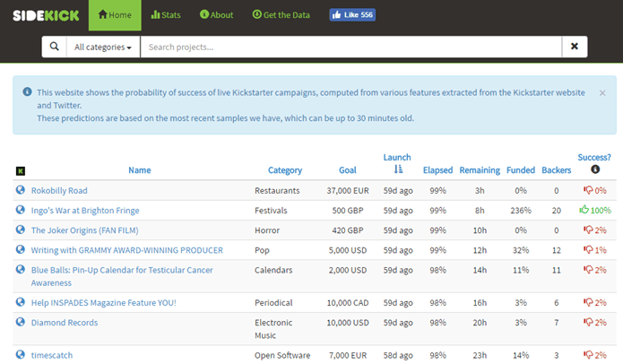Sort the table by Funded

pyautogui.click(x=521, y=170)
